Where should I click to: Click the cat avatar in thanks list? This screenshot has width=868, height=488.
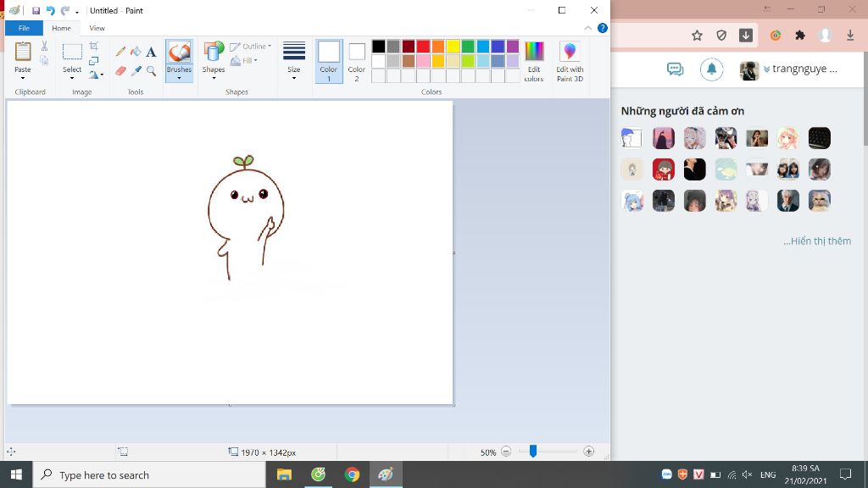point(820,200)
